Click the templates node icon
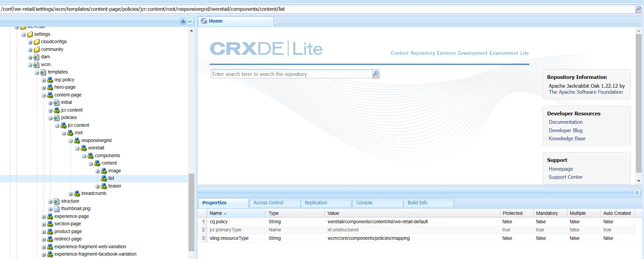 [43, 72]
